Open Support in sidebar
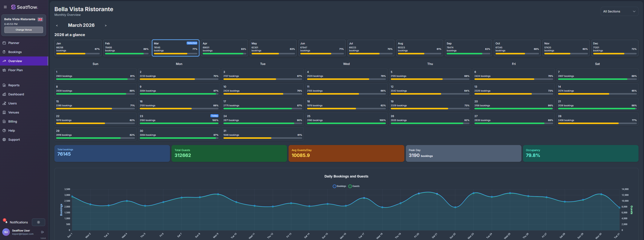 [24, 140]
